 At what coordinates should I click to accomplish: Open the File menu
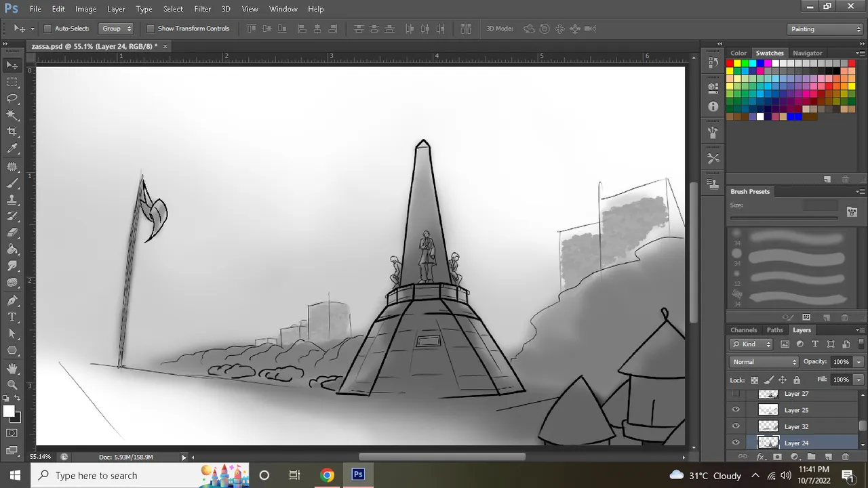[35, 9]
